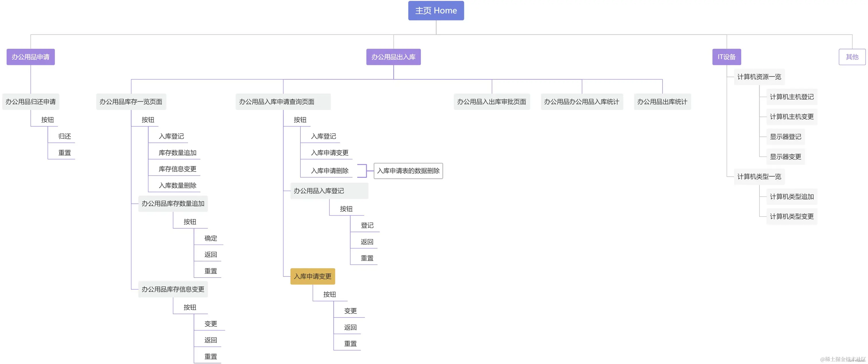
Task: Select the 办公用品出入库 node
Action: (x=393, y=57)
